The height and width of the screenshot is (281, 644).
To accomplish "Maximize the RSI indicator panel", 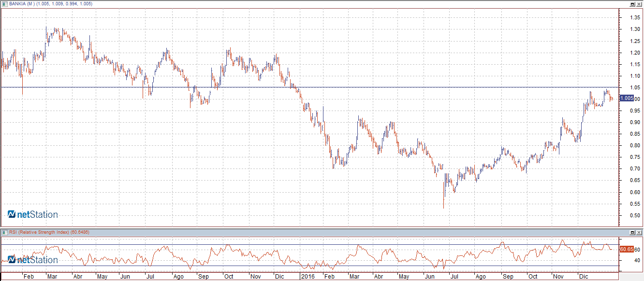I will (632, 232).
